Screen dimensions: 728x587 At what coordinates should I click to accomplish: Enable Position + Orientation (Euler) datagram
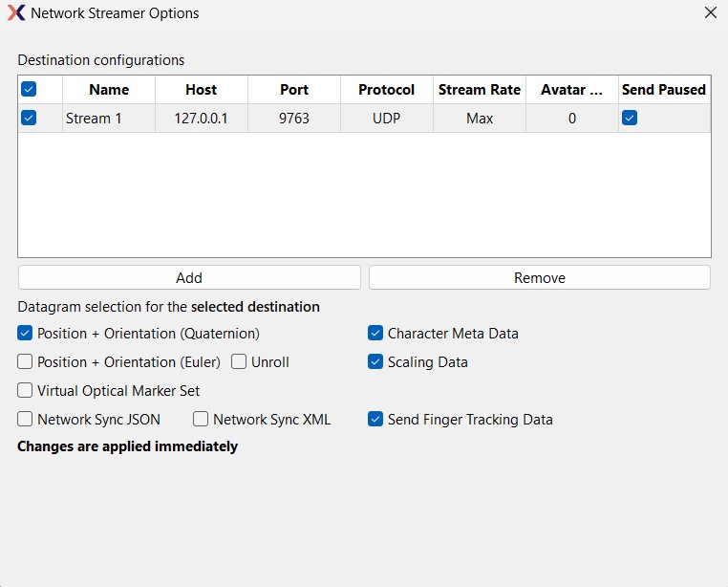25,362
